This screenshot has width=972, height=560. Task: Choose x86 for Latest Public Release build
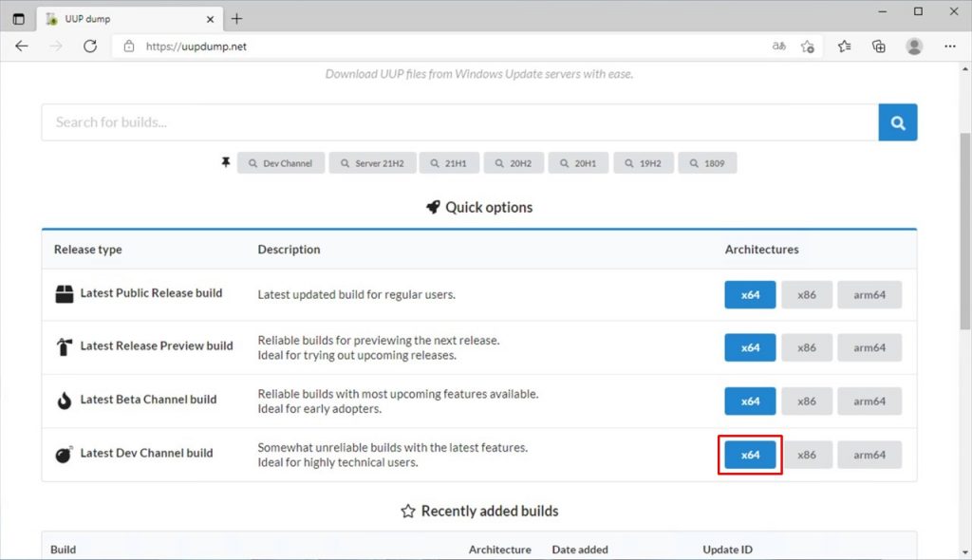[807, 294]
